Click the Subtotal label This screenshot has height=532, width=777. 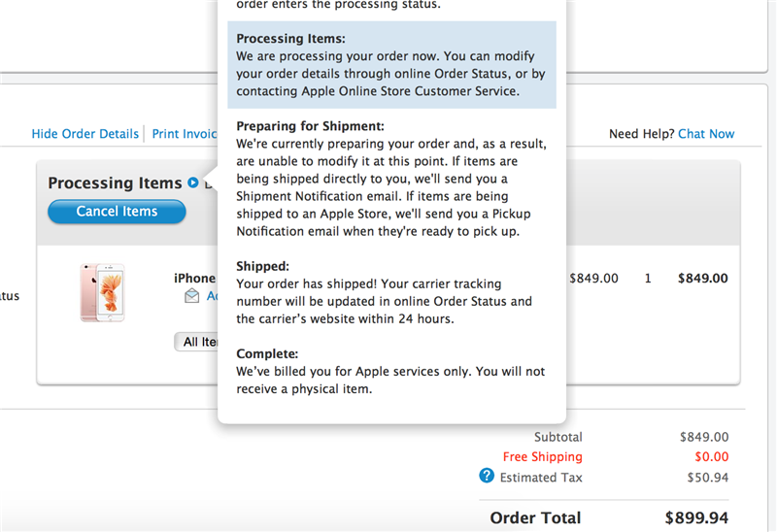(x=557, y=437)
